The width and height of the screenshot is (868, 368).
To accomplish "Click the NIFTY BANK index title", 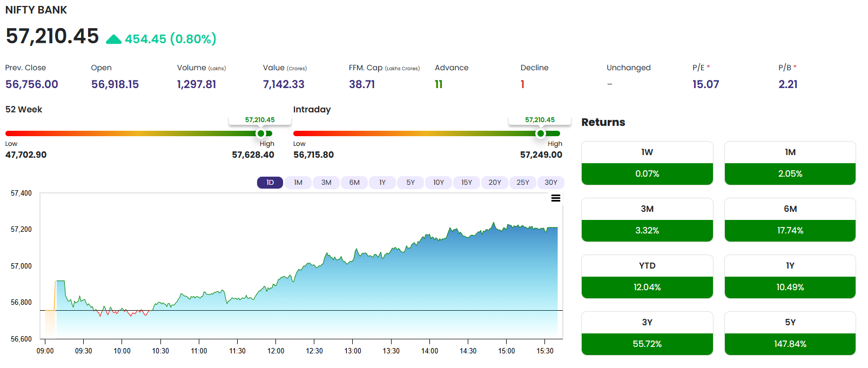I will click(36, 10).
